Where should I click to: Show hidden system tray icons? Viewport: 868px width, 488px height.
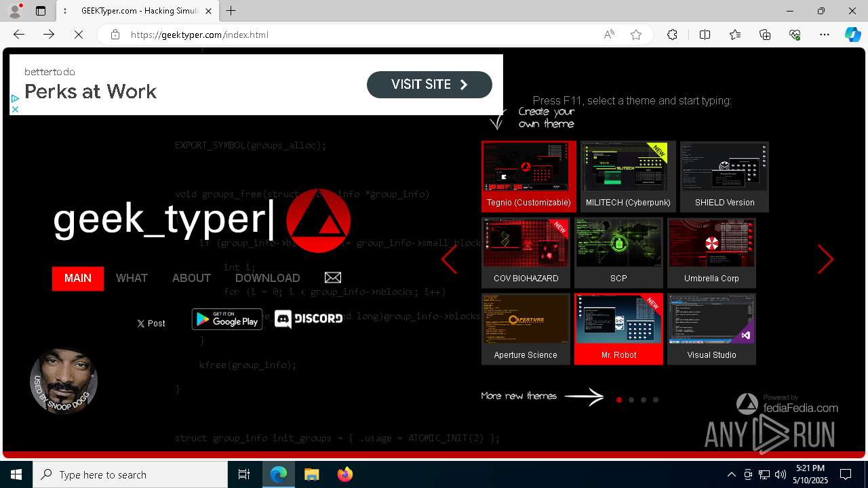tap(731, 474)
